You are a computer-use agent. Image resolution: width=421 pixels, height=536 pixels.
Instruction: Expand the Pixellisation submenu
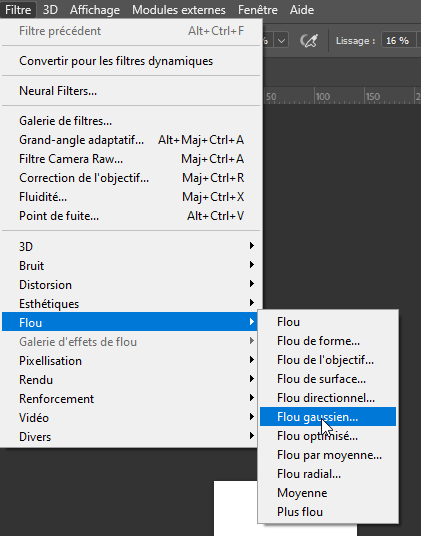click(x=131, y=361)
